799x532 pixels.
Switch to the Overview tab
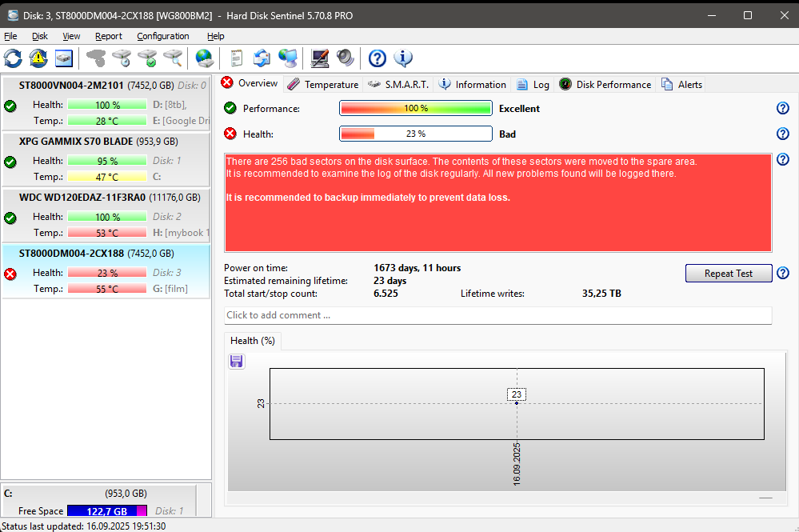(x=250, y=83)
